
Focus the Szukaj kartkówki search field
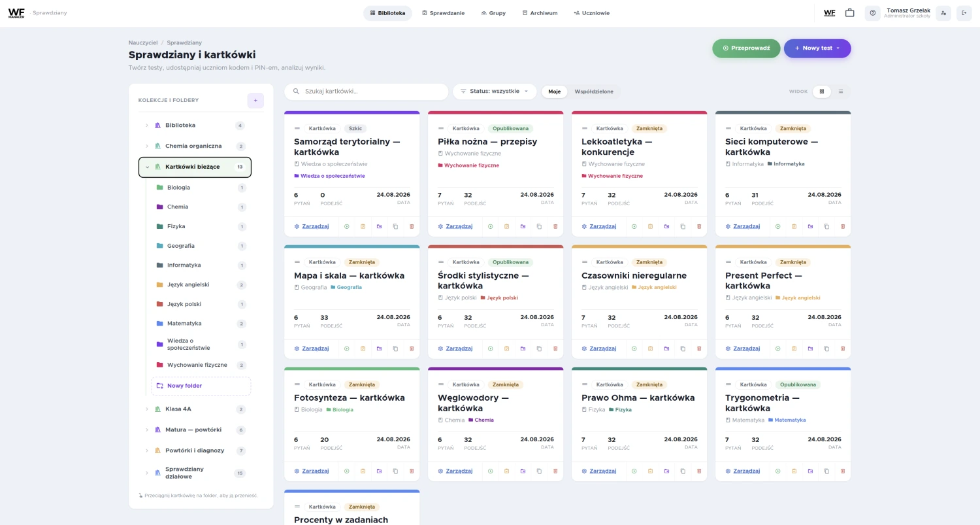click(367, 92)
